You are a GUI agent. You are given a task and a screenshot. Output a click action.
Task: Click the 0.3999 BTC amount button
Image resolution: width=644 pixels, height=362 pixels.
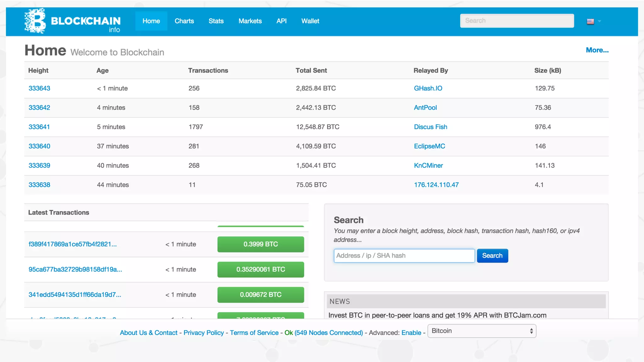coord(260,244)
